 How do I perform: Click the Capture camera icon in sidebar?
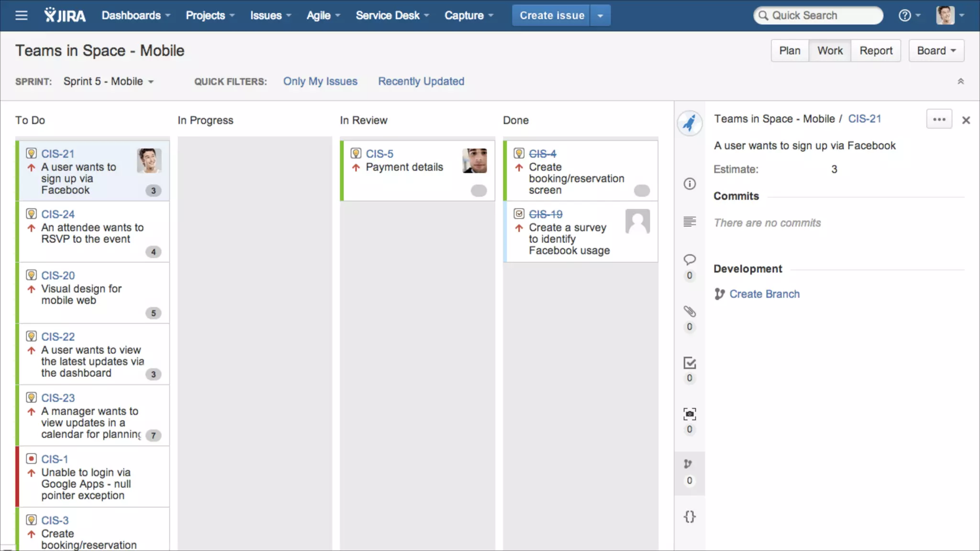pyautogui.click(x=690, y=414)
